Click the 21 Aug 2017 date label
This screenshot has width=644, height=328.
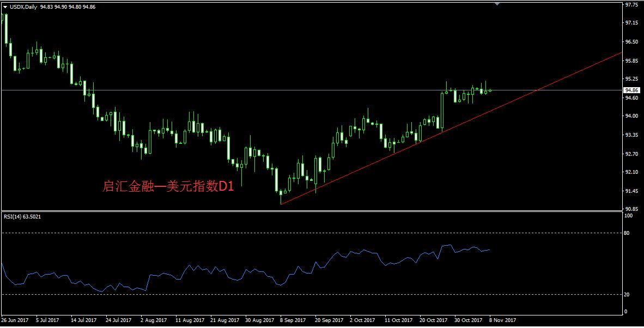224,320
